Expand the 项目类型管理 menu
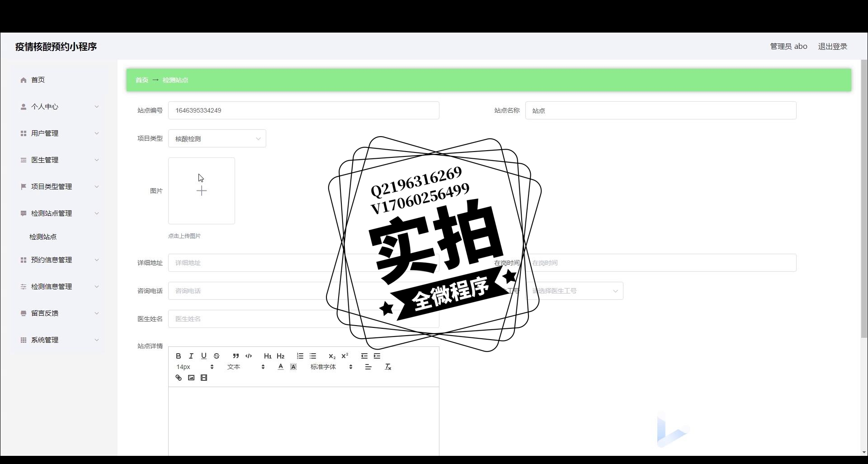 click(59, 186)
